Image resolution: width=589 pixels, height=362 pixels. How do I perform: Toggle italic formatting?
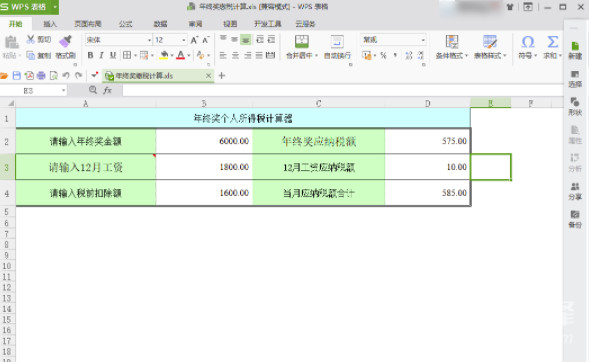click(x=101, y=55)
